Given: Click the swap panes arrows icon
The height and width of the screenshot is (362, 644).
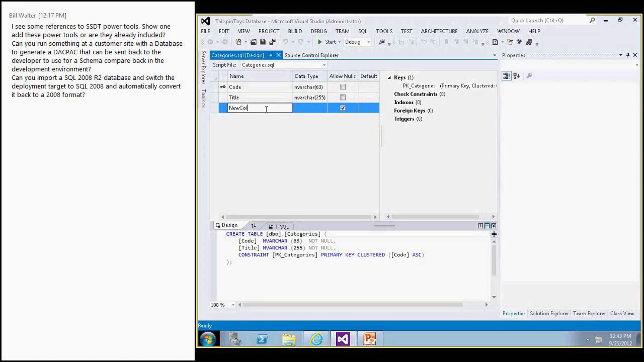Looking at the screenshot, I should coord(253,226).
